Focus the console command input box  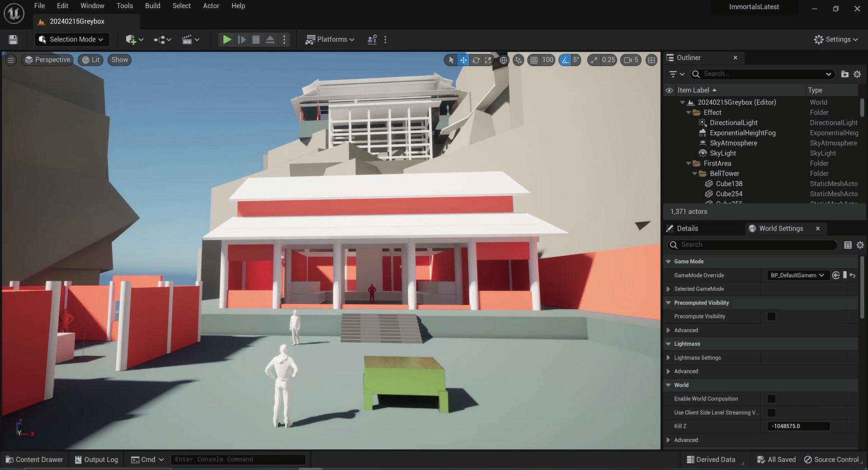[x=238, y=460]
